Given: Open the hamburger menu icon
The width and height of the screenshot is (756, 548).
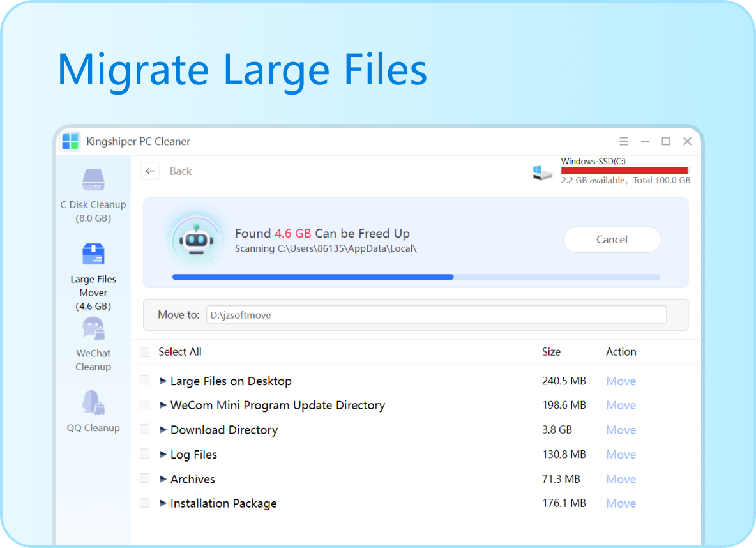Looking at the screenshot, I should tap(624, 141).
